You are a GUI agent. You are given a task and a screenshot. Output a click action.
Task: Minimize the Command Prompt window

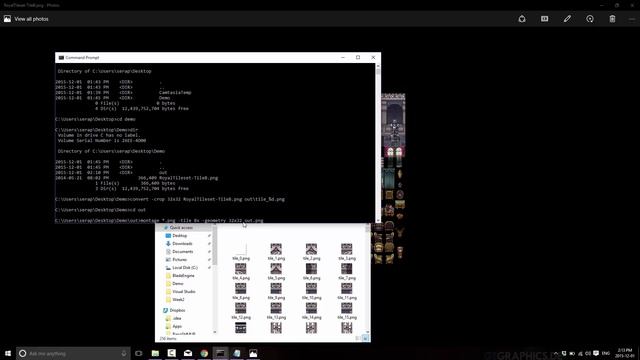(343, 58)
